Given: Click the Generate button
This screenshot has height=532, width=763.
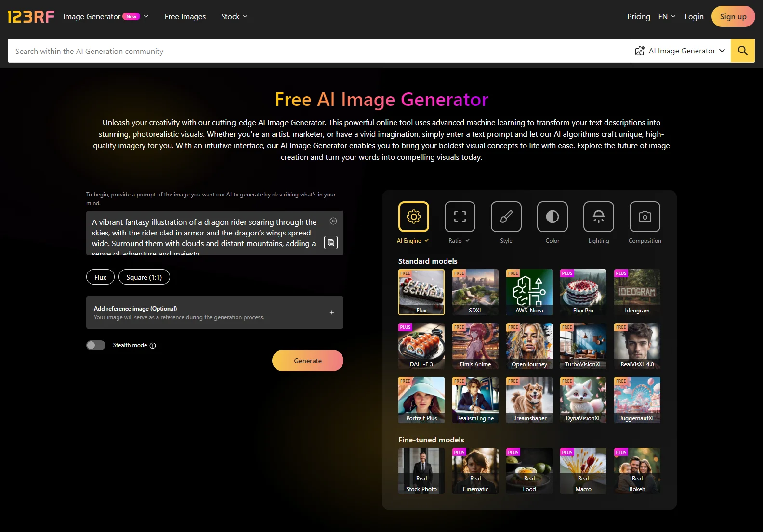Looking at the screenshot, I should click(x=308, y=361).
